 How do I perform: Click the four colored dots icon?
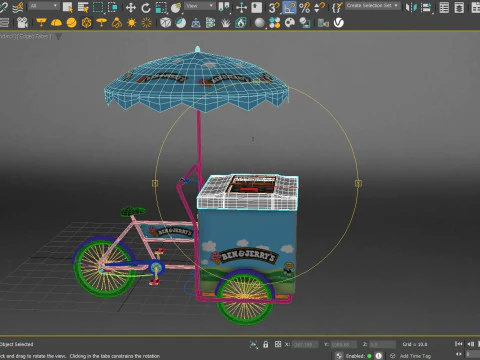[x=275, y=23]
